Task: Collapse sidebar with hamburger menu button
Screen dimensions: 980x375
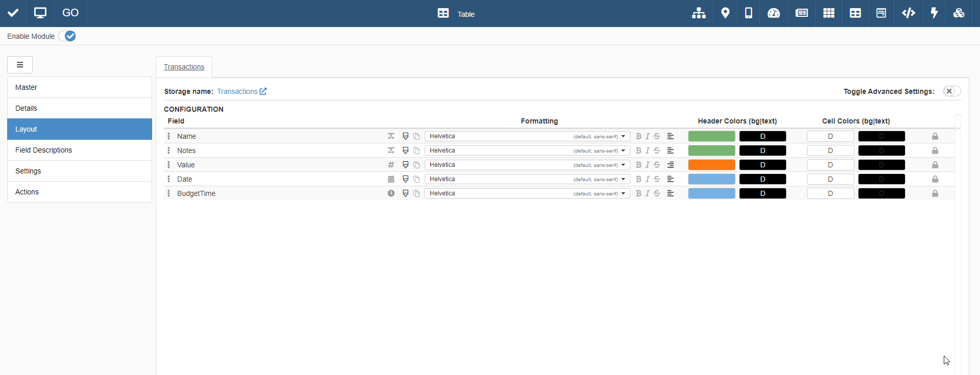Action: (x=20, y=65)
